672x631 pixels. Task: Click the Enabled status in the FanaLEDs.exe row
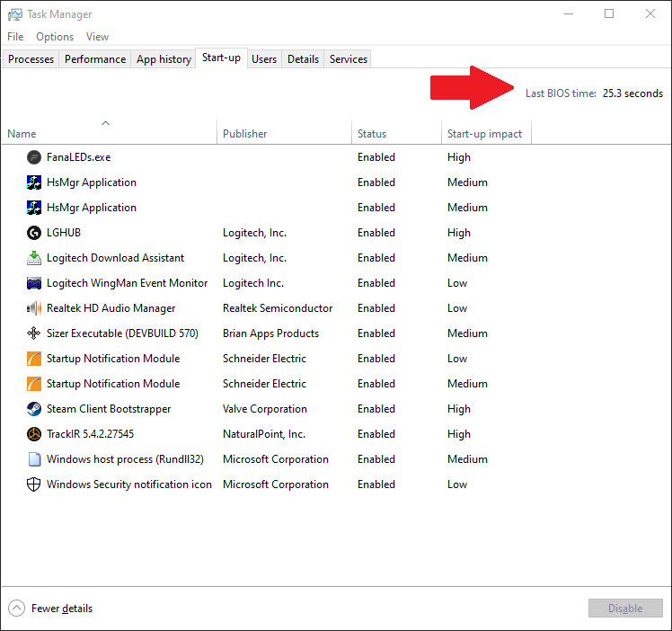[376, 157]
